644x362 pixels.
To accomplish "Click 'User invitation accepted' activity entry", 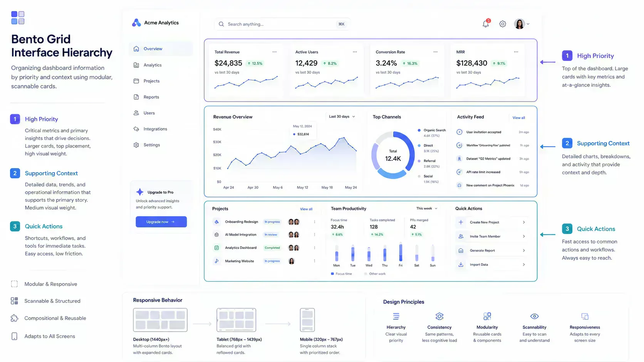I will pos(492,132).
